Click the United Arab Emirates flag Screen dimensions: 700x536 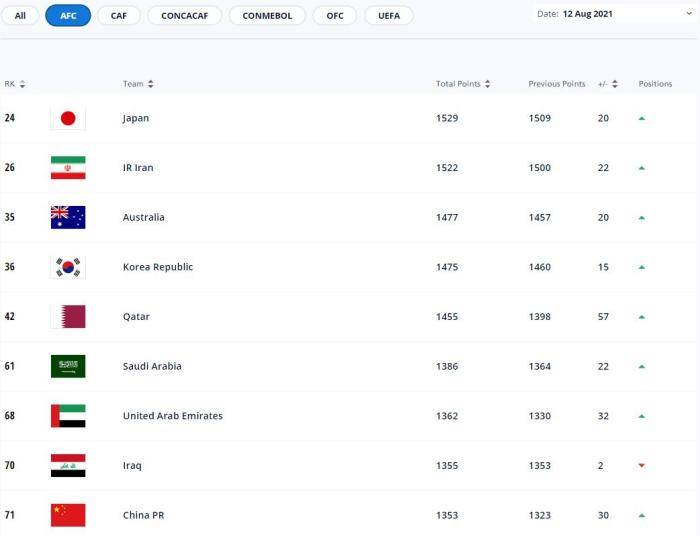68,416
